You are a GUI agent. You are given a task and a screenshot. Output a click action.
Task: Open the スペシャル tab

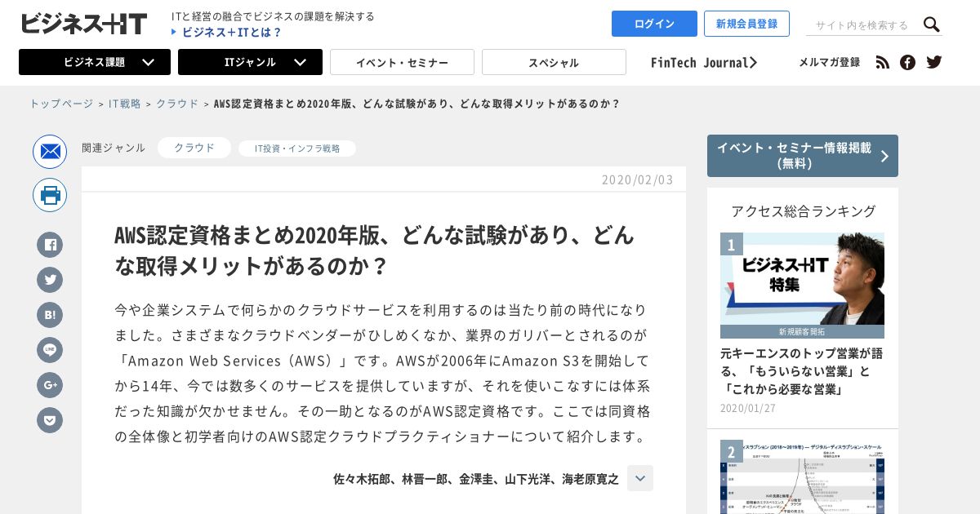[554, 62]
